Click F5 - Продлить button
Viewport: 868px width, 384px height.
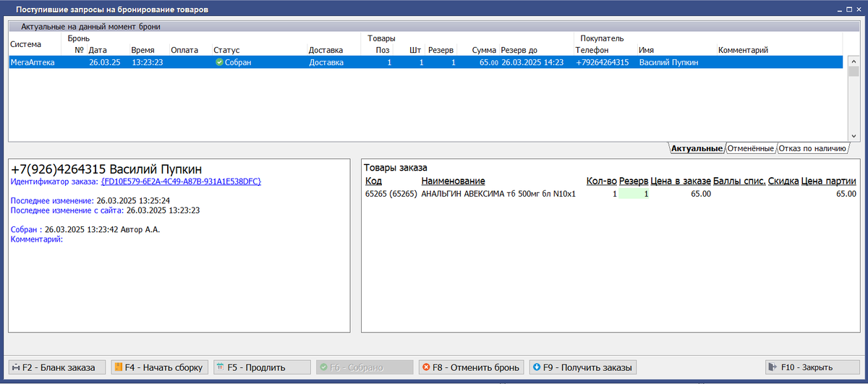[x=262, y=367]
